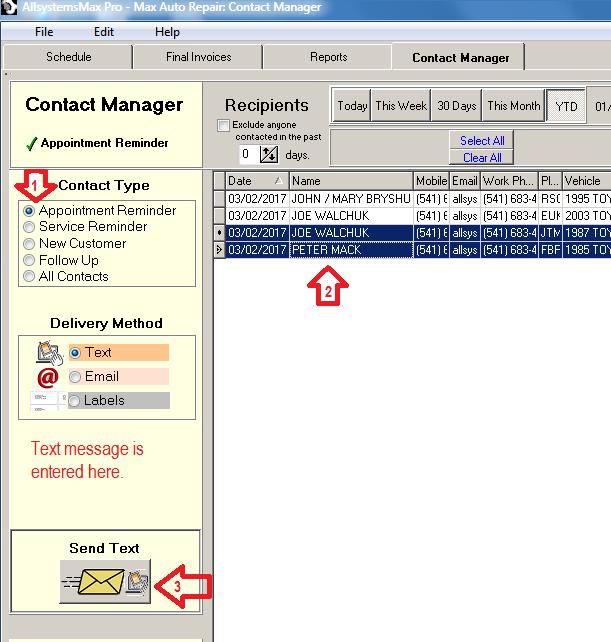
Task: Open the File menu
Action: [x=44, y=32]
